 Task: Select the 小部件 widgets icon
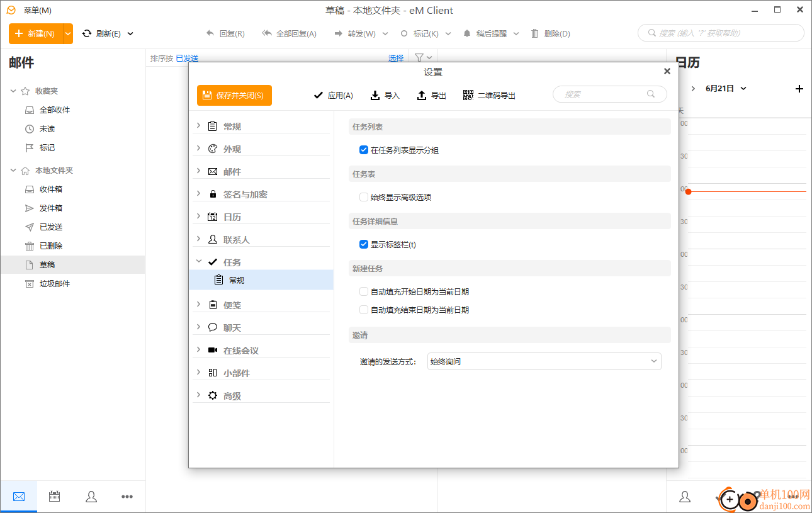pyautogui.click(x=213, y=373)
